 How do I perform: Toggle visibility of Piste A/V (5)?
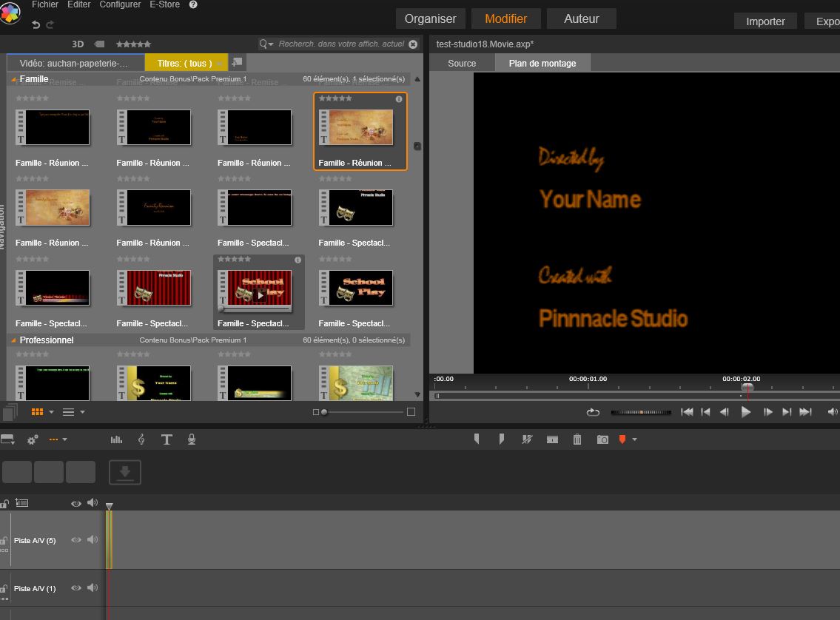[x=76, y=539]
